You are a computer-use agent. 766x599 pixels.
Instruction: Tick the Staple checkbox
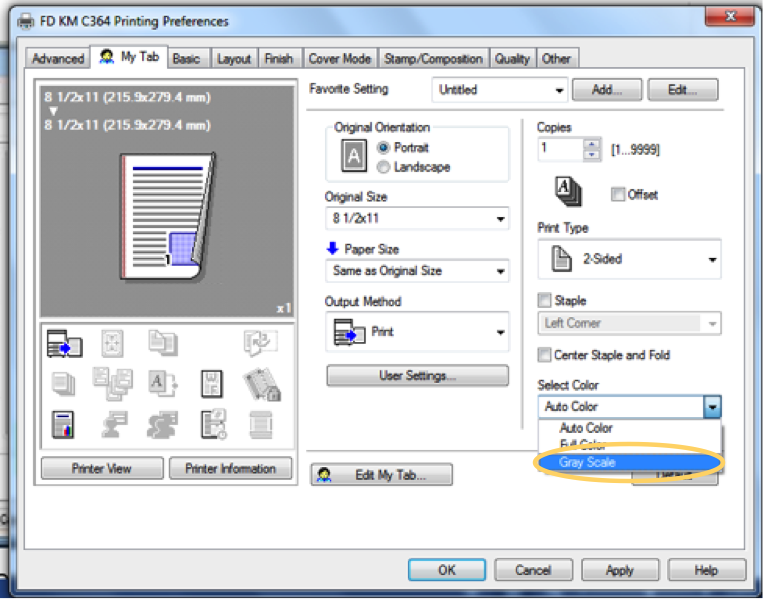click(x=545, y=300)
